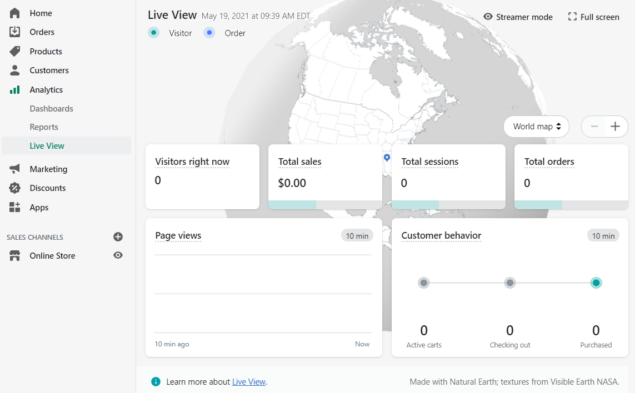Zoom in the map with plus
This screenshot has height=393, width=635.
pos(615,126)
